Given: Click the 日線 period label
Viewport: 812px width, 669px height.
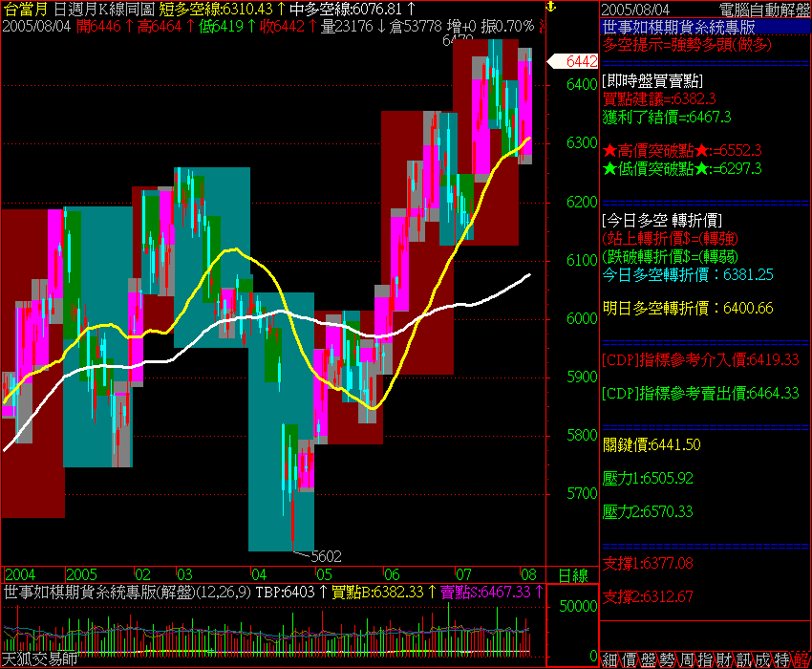Looking at the screenshot, I should click(x=572, y=575).
